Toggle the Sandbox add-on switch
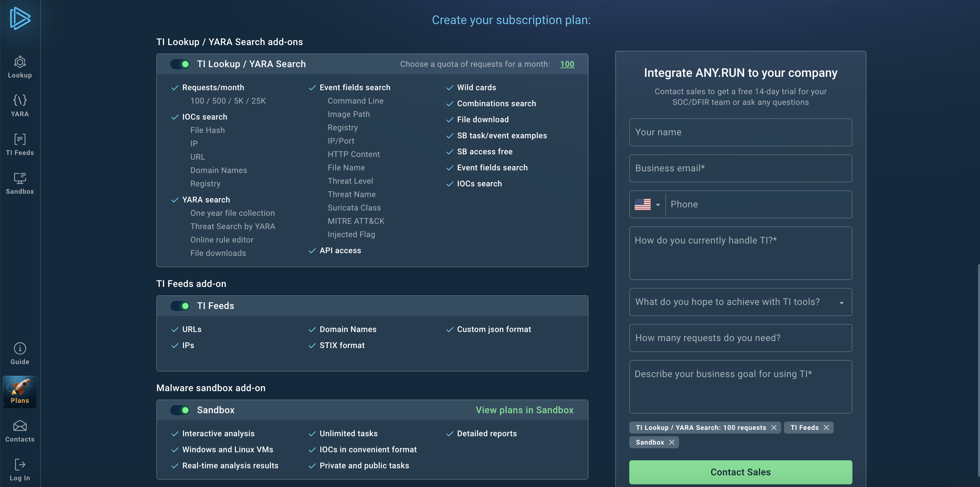 [180, 410]
